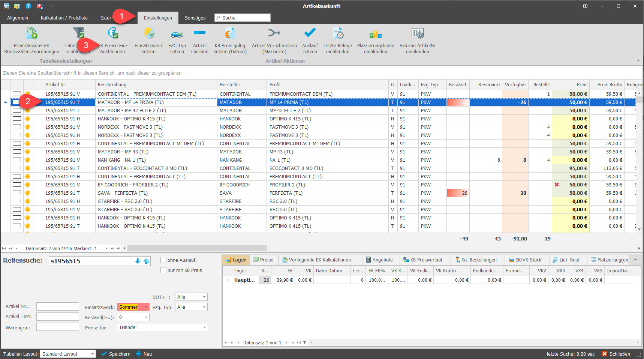The image size is (644, 359).
Task: Check the CONTINENTAL PREMIUMCONTACT DEM (TL) row checkbox
Action: coord(17,94)
